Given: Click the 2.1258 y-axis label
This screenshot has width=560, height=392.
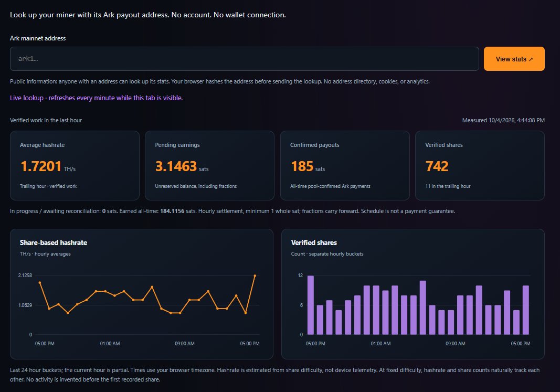Looking at the screenshot, I should (25, 276).
